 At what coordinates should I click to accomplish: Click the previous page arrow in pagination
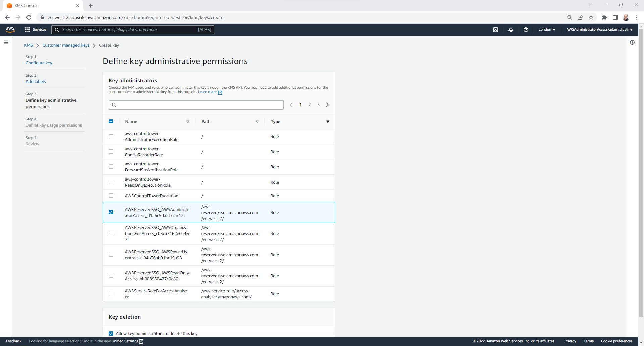291,105
